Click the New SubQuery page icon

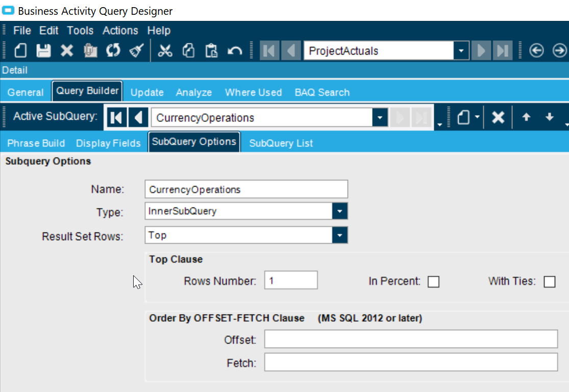click(463, 117)
